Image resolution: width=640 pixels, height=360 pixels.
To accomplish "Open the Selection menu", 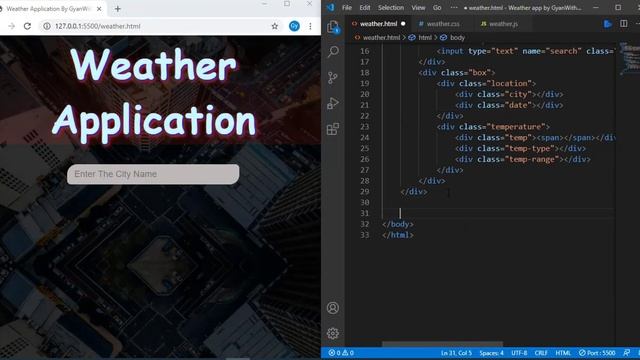I will [391, 7].
